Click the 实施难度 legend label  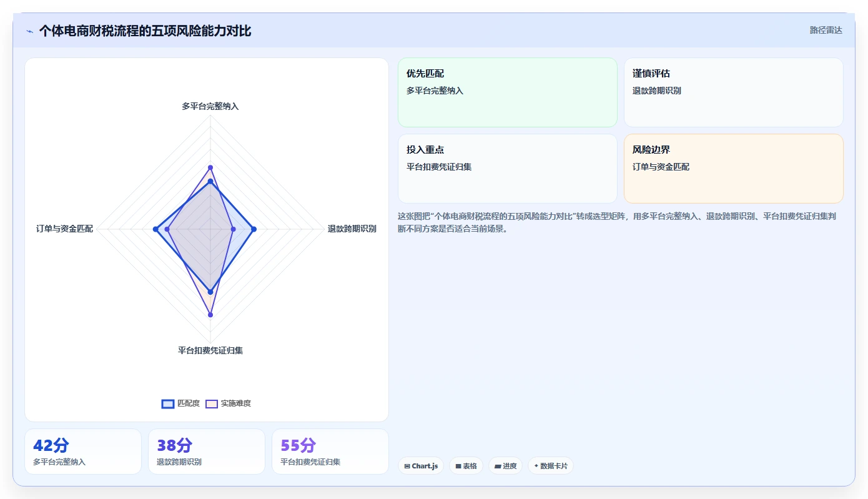(x=236, y=403)
